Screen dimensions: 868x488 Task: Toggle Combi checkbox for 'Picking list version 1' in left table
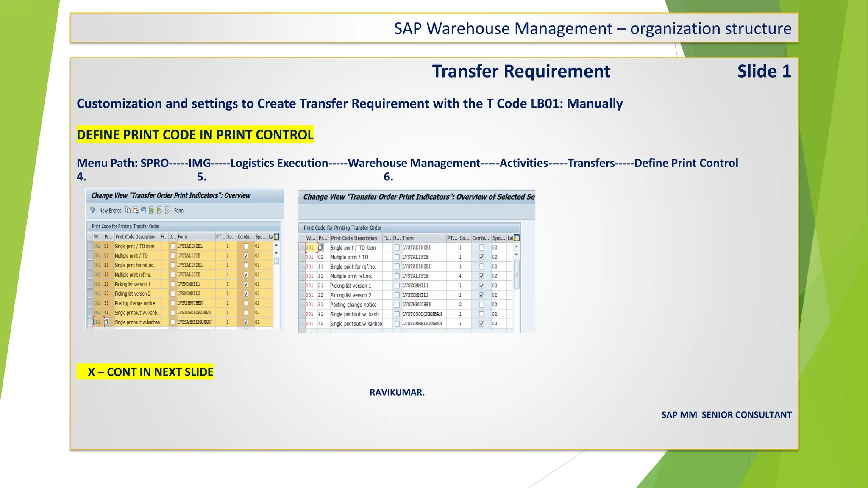point(246,284)
